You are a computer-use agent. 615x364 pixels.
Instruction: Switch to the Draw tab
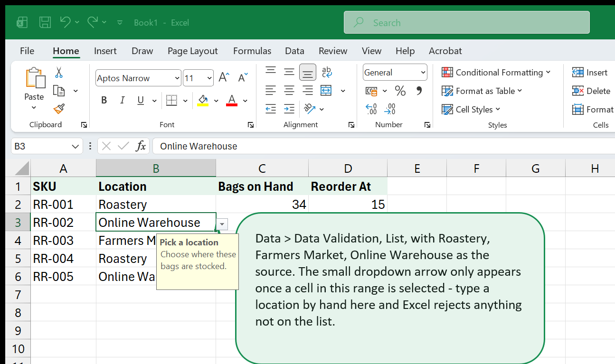[x=142, y=51]
